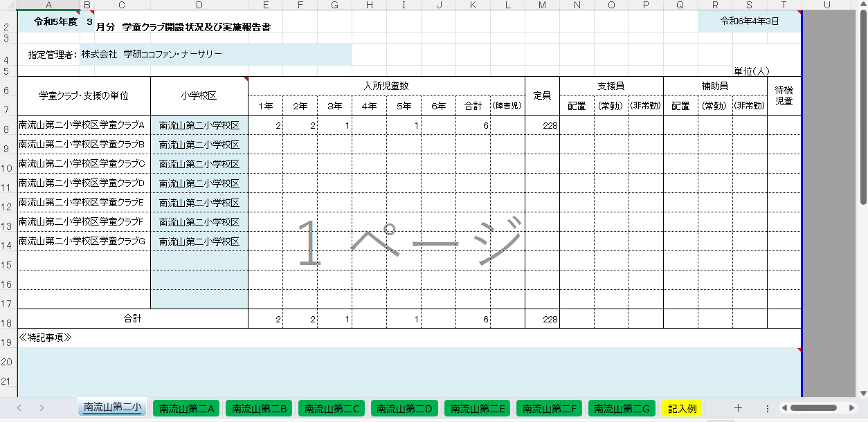Viewport: 868px width, 422px height.
Task: Click the previous sheet navigation arrow
Action: tap(19, 408)
